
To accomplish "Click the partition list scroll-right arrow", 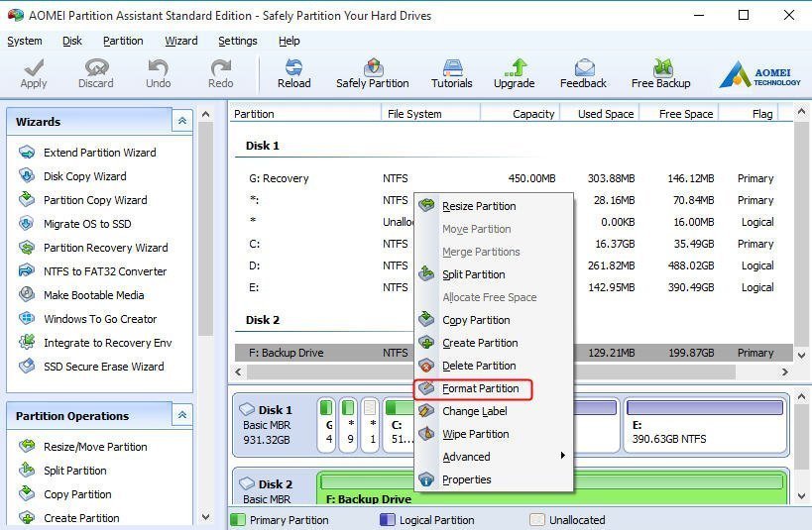I will pyautogui.click(x=785, y=371).
